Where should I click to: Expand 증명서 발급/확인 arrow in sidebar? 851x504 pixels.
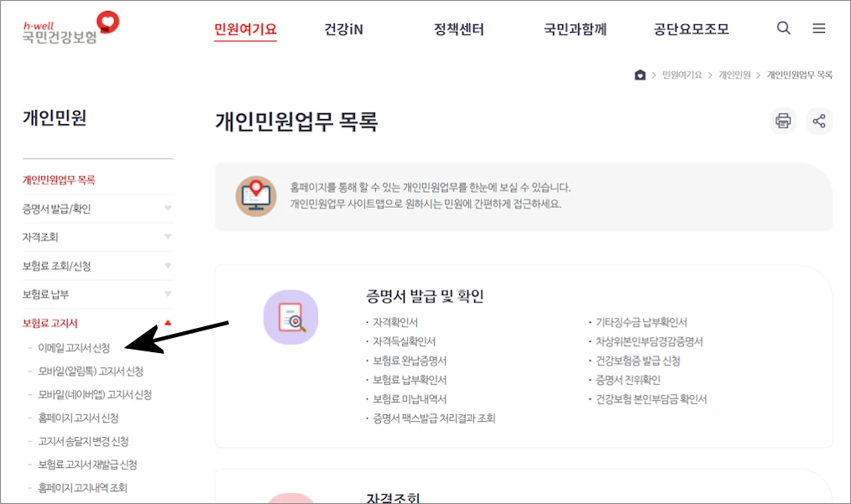tap(168, 208)
